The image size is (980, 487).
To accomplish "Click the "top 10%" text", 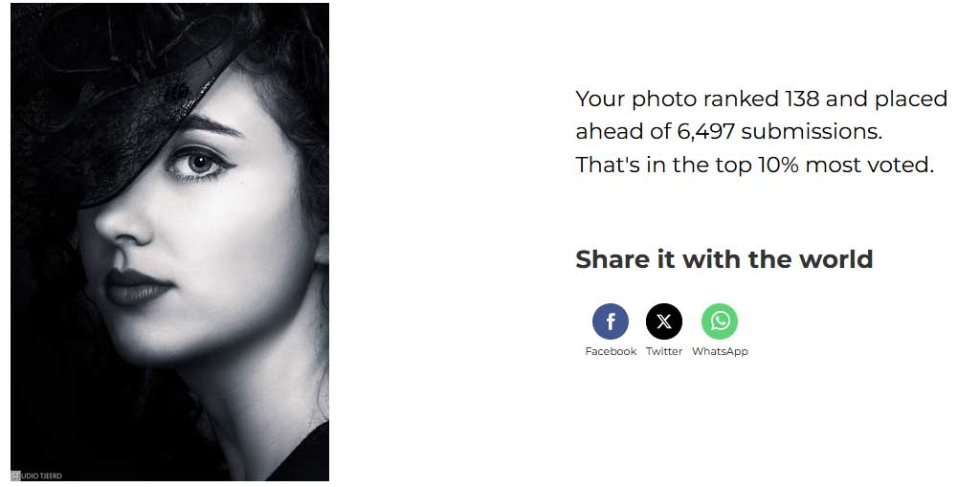I will click(x=759, y=165).
